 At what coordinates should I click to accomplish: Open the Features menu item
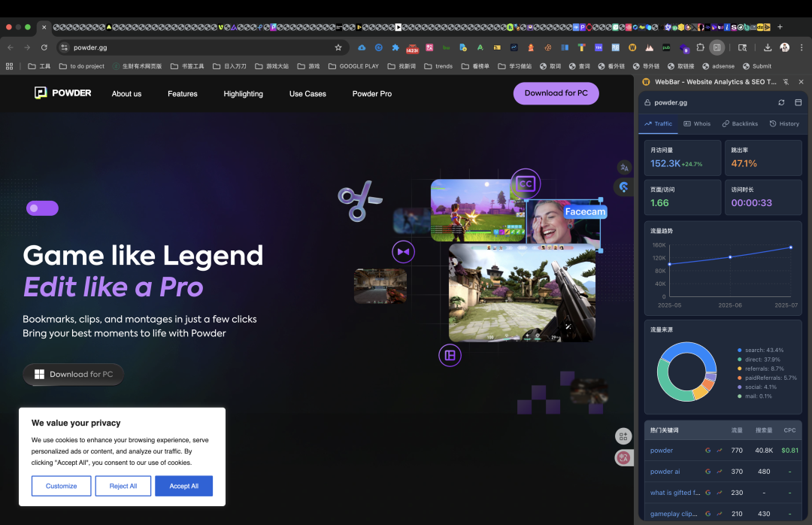pos(182,94)
